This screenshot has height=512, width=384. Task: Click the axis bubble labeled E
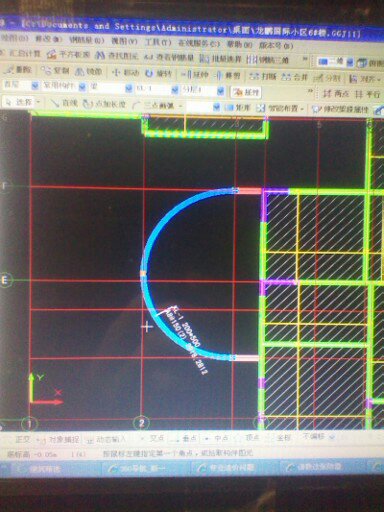[x=5, y=280]
